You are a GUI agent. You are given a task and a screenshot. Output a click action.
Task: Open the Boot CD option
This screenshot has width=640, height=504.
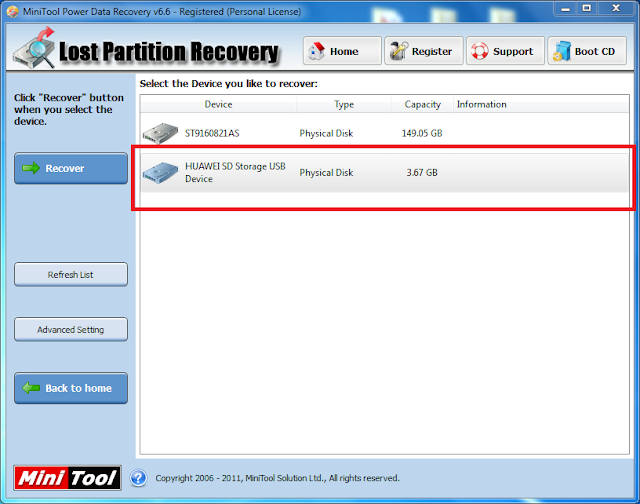587,51
